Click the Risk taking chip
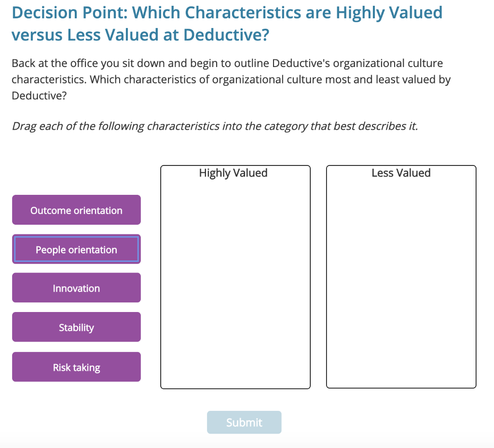The height and width of the screenshot is (448, 494). (x=76, y=367)
